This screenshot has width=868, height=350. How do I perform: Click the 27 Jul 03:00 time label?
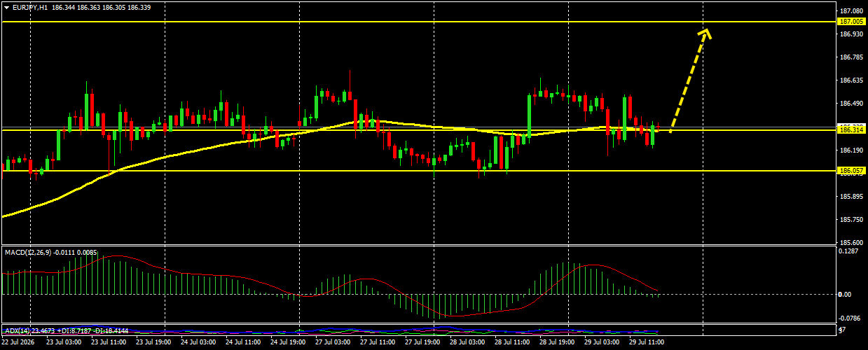[333, 342]
